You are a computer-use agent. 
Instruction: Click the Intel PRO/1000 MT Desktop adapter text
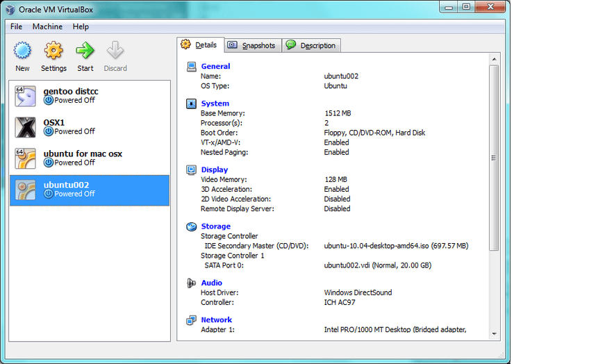[x=395, y=329]
